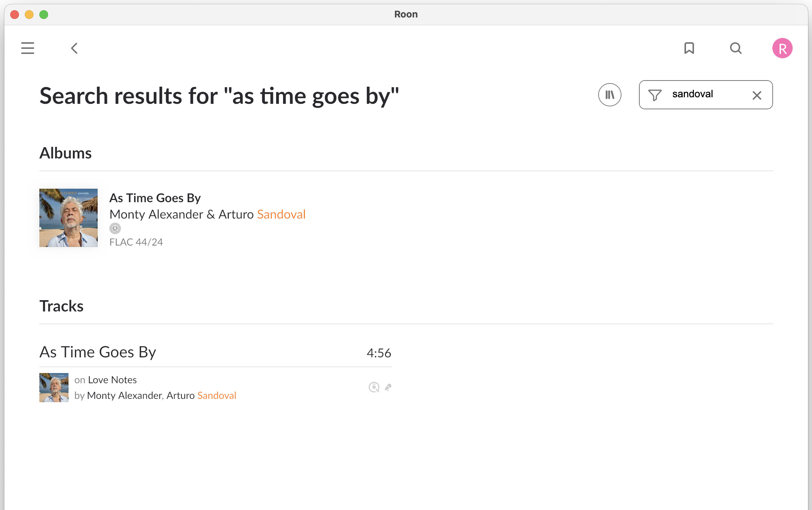
Task: Focus the filter field containing "sandoval"
Action: pyautogui.click(x=707, y=94)
